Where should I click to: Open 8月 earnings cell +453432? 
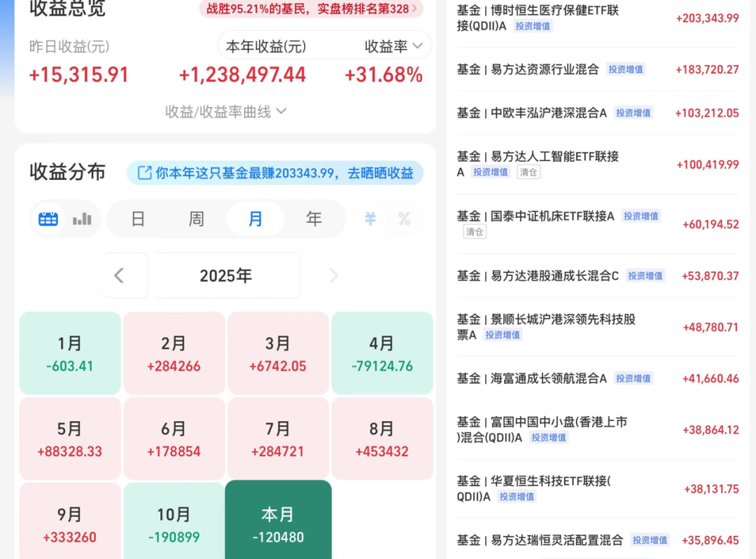tap(381, 439)
